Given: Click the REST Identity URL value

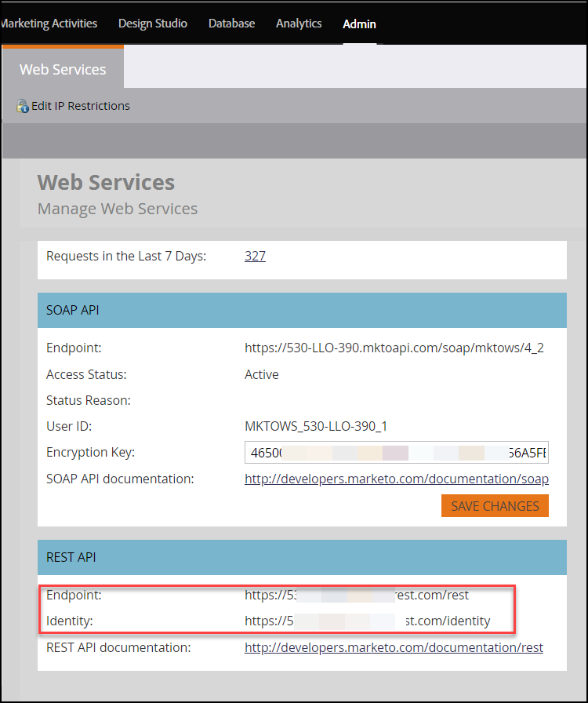Looking at the screenshot, I should click(367, 621).
